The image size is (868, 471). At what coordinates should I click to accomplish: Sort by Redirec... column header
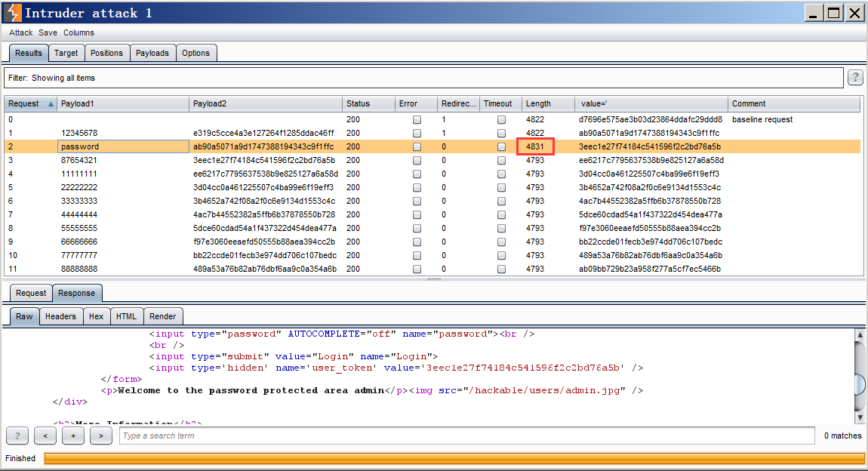(x=458, y=103)
